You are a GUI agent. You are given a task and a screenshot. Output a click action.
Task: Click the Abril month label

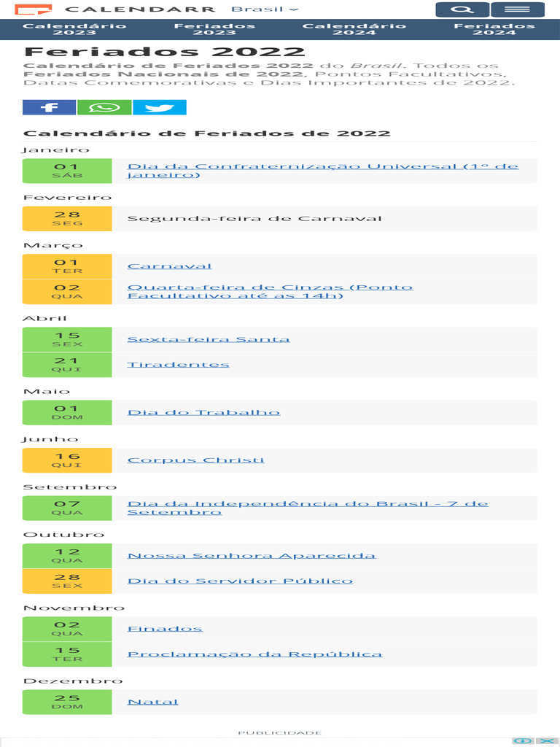coord(44,318)
